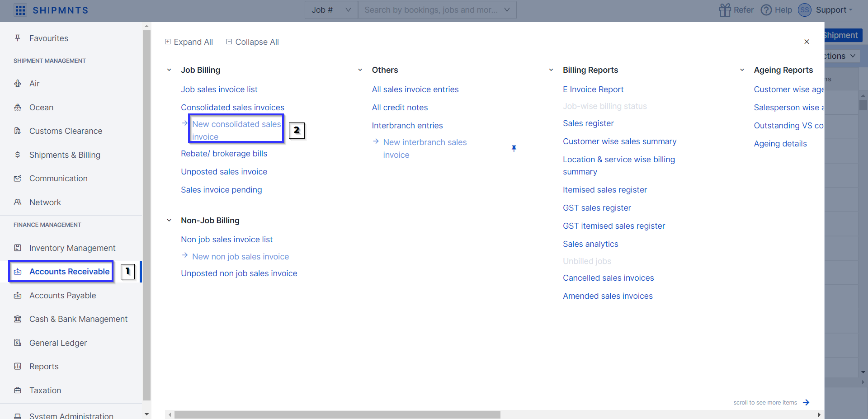
Task: Click the Air plane icon in sidebar
Action: click(18, 83)
